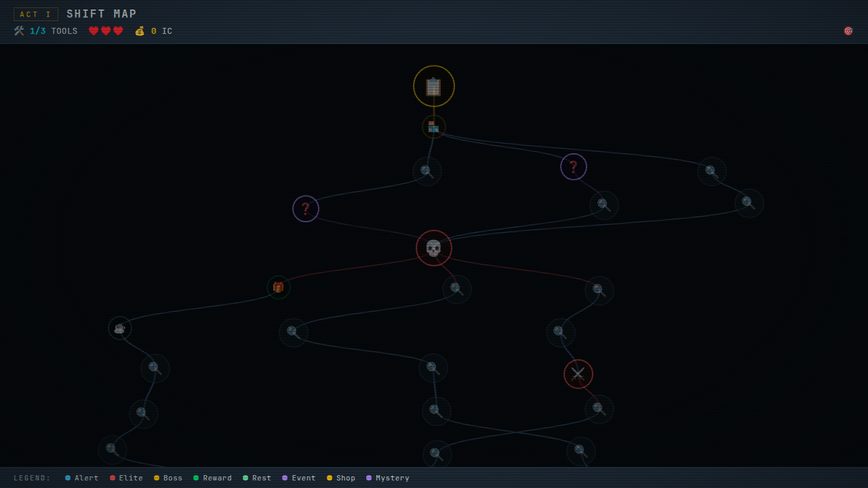The image size is (868, 488).
Task: Select middle magnifier in the middle-column stack
Action: point(437,411)
